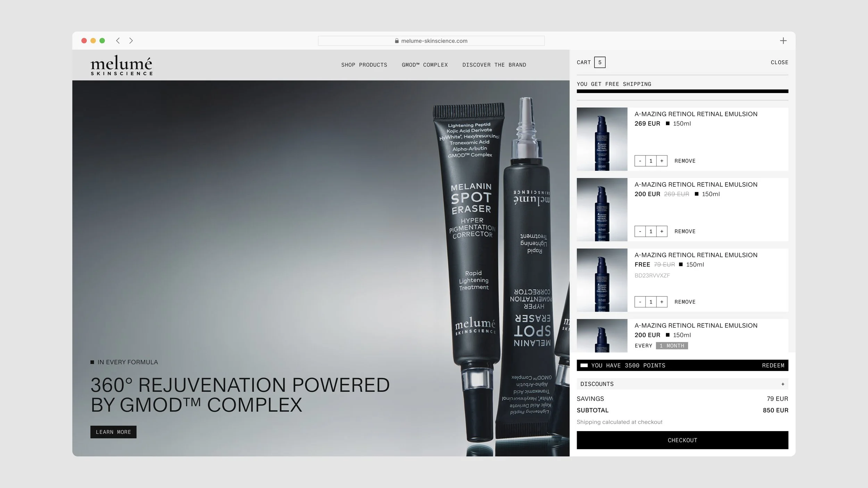Decrease quantity of the FREE emulsion
This screenshot has width=868, height=488.
point(640,302)
